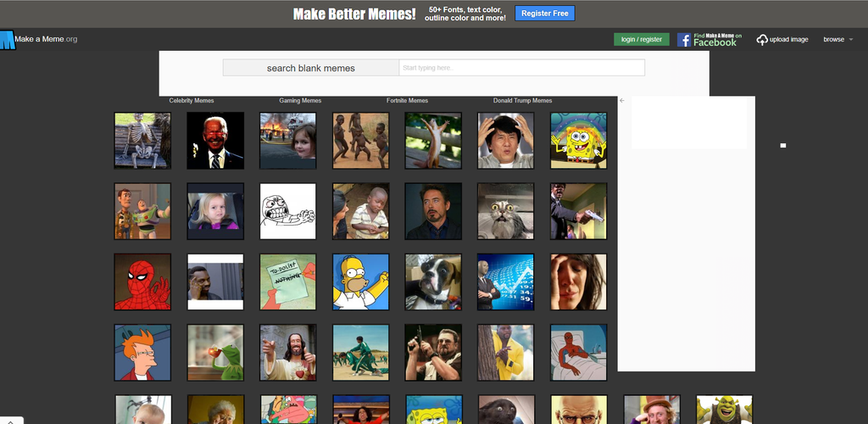The width and height of the screenshot is (868, 424).
Task: Select the Fortnite Memes link
Action: [x=407, y=101]
